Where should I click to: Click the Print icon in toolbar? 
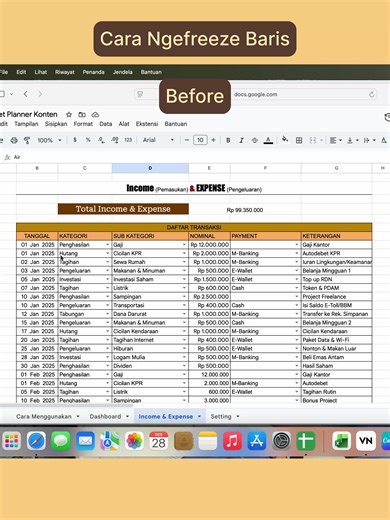[x=14, y=140]
